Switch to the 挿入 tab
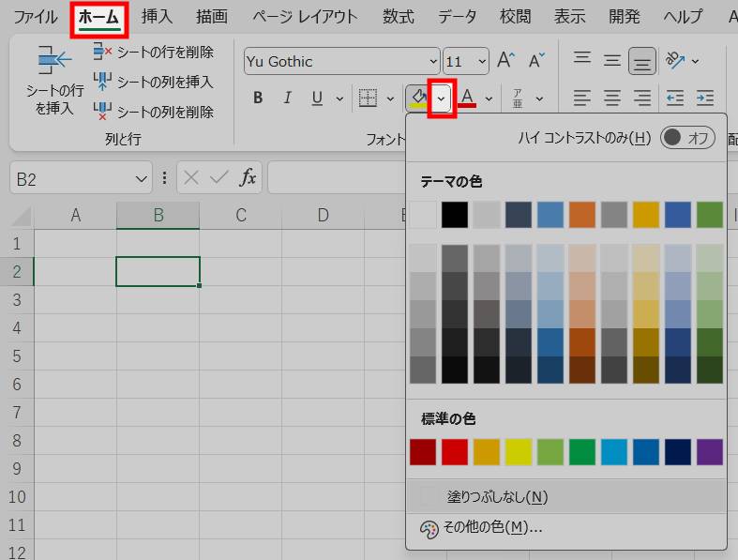 coord(158,17)
